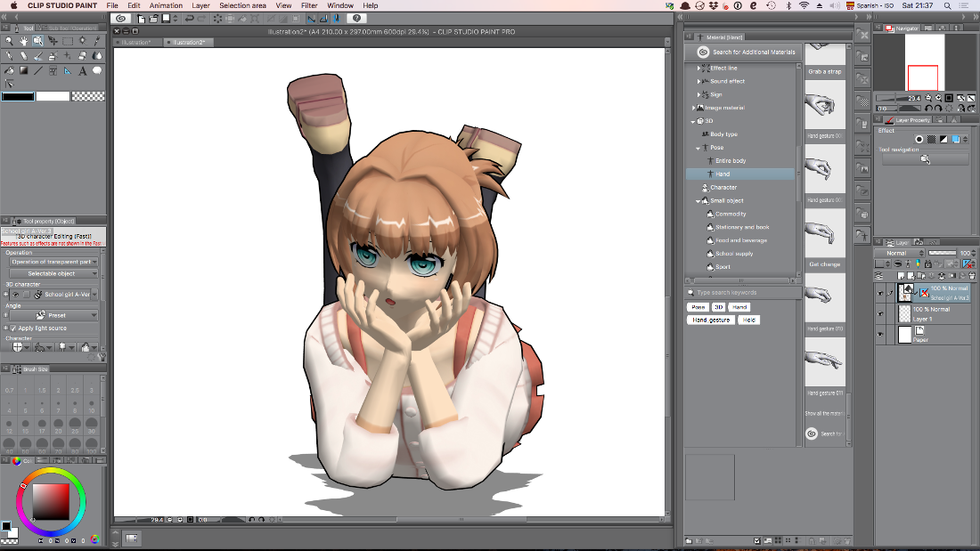The image size is (980, 551).
Task: Select the Zoom tool in the toolbar
Action: click(9, 41)
